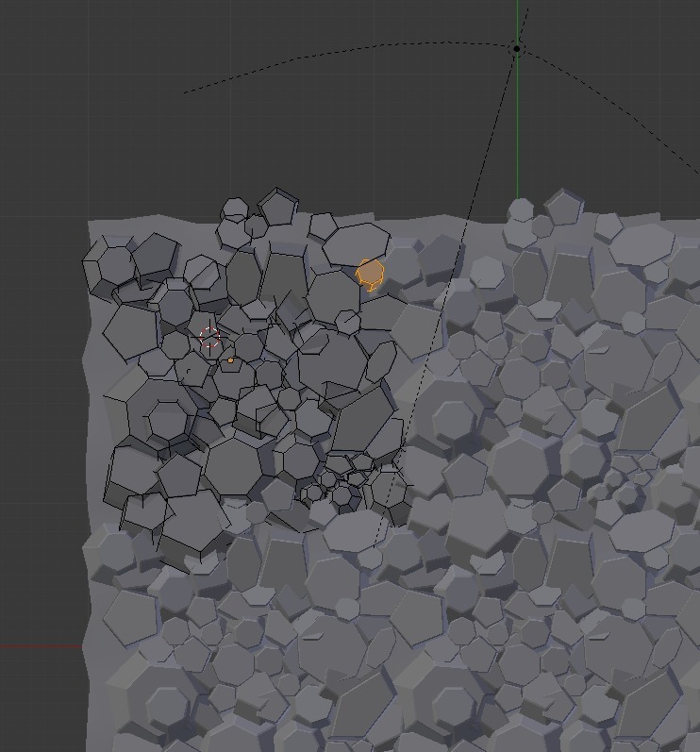Image resolution: width=700 pixels, height=752 pixels.
Task: Select the black lamp point with dashed lines
Action: pos(516,48)
